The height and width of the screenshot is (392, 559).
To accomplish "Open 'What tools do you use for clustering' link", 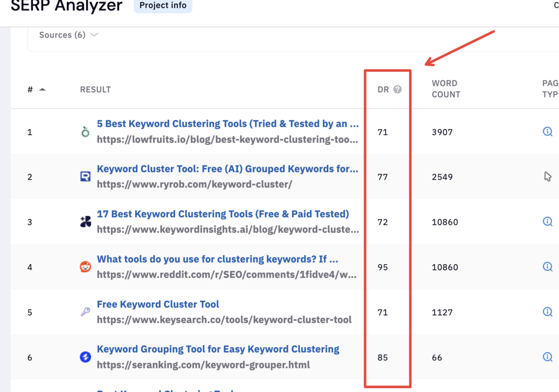I will [218, 259].
